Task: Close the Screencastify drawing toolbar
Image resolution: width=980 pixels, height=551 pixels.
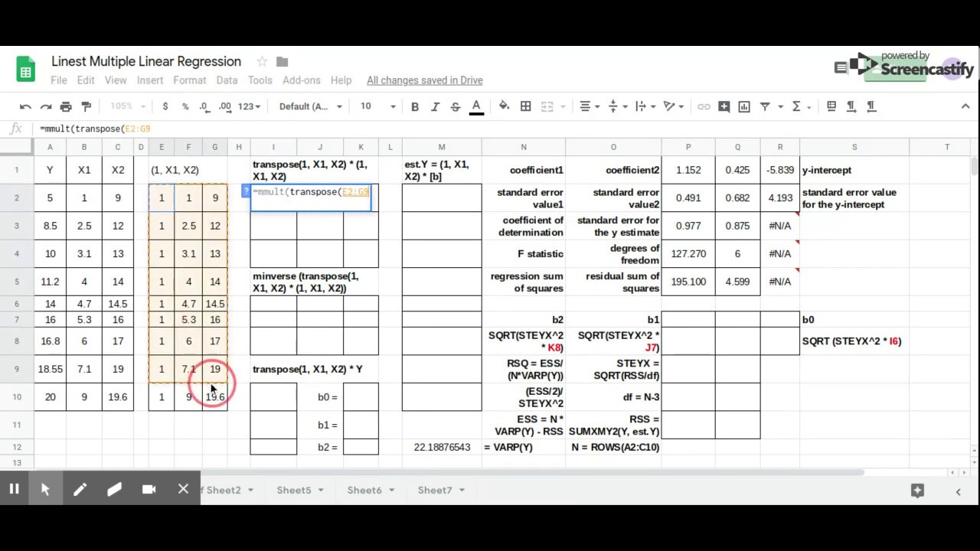Action: click(183, 490)
